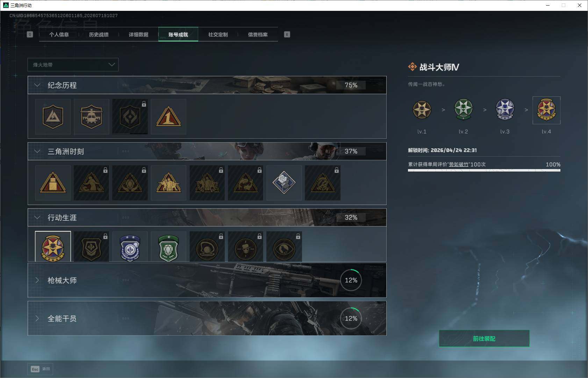This screenshot has width=588, height=378.
Task: Click the 100% achievement progress bar
Action: tap(484, 170)
